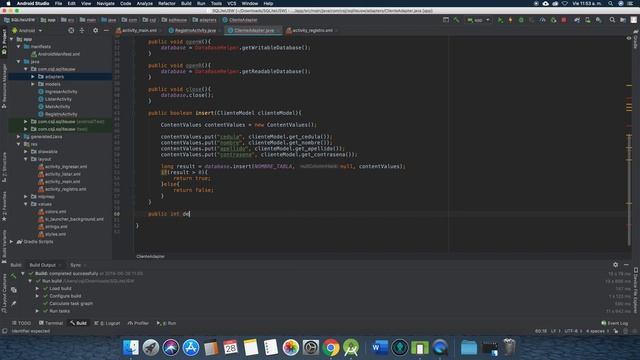This screenshot has height=360, width=640.
Task: Open ListarActivity in project tree
Action: click(58, 99)
